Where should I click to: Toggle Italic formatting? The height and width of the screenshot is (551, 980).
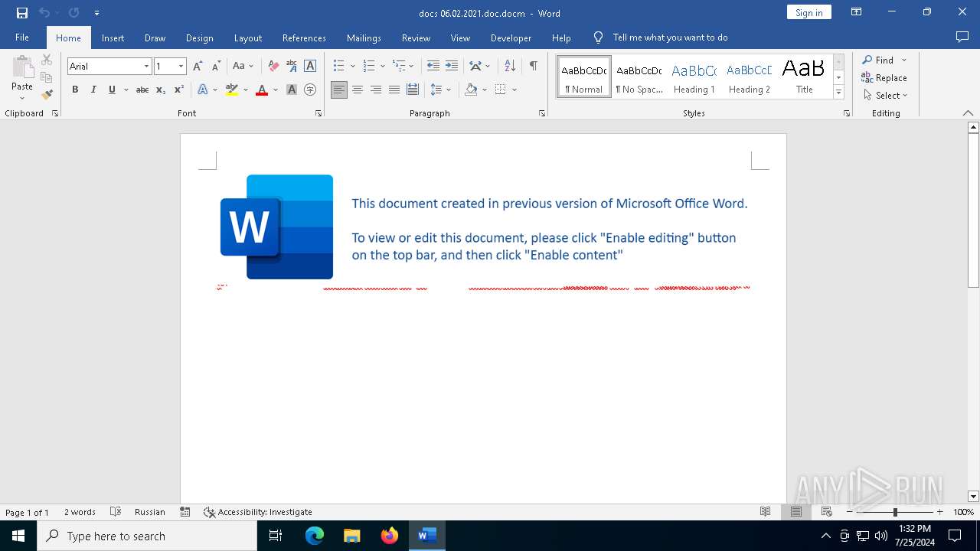coord(93,90)
